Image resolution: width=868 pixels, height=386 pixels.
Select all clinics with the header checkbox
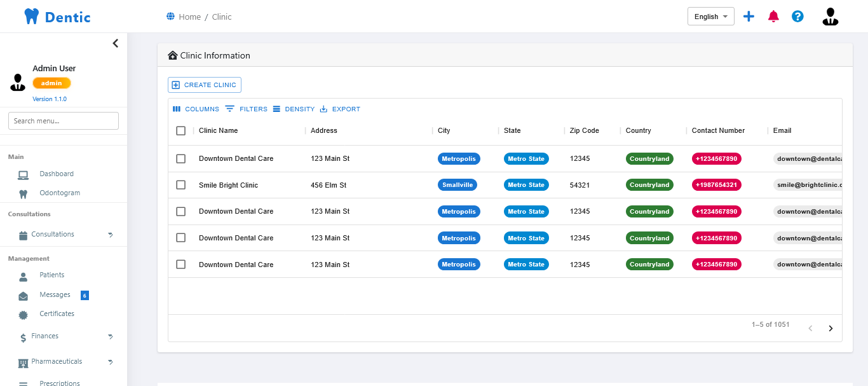(x=180, y=130)
